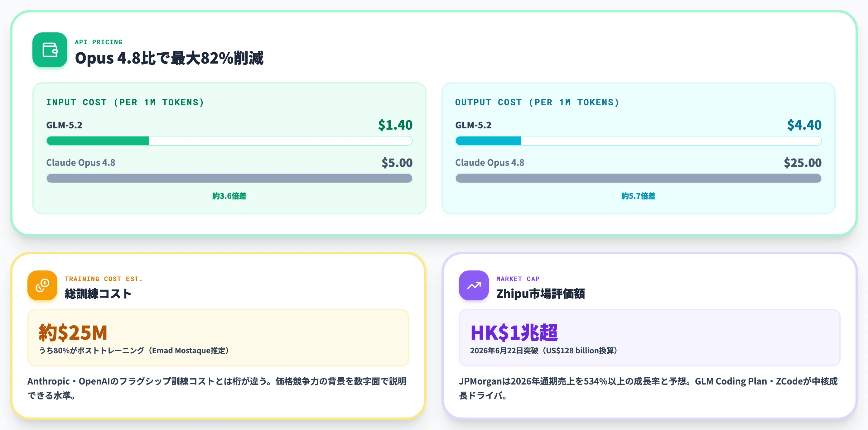868x430 pixels.
Task: Click the GLM-5.2 input cost green progress bar
Action: (229, 141)
